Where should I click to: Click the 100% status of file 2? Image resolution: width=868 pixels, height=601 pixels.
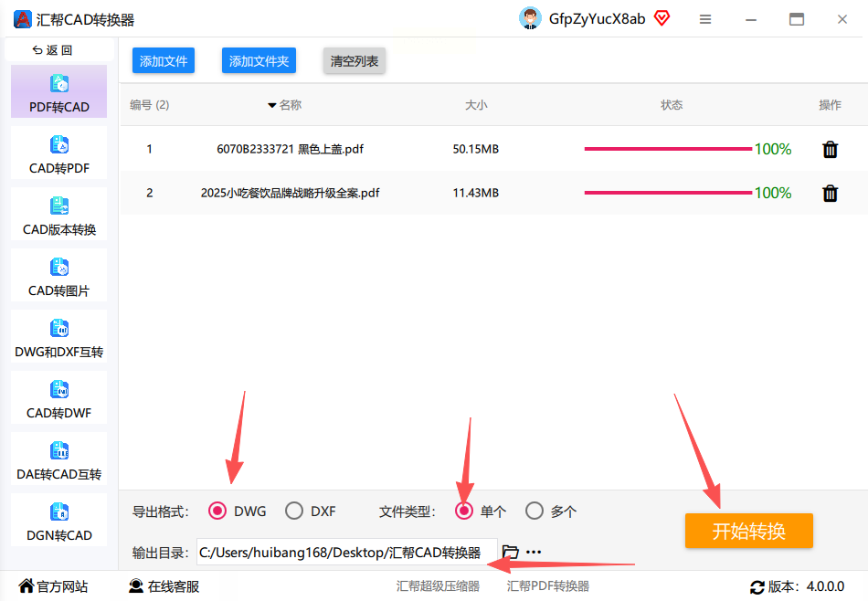pos(773,193)
